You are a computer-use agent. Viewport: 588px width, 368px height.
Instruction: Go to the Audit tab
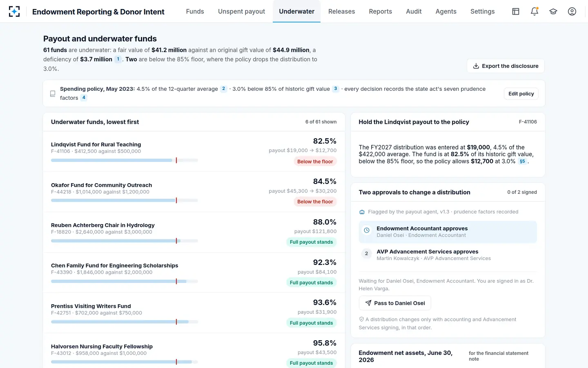pos(414,11)
